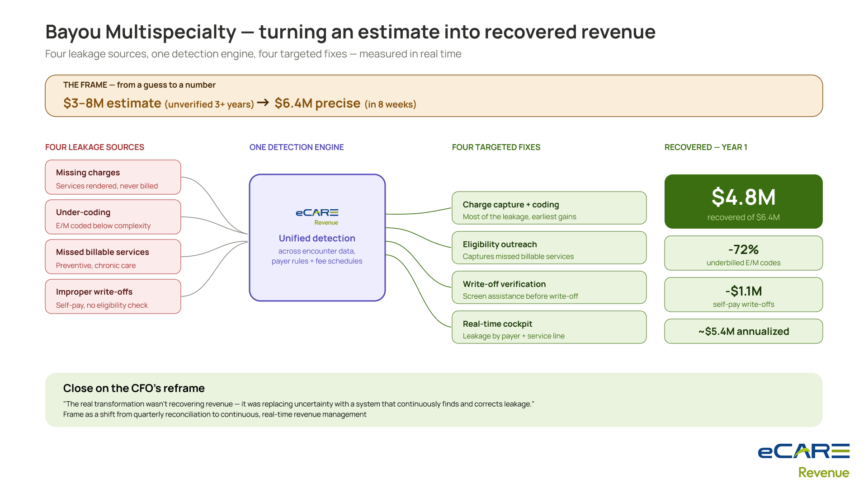Image resolution: width=868 pixels, height=488 pixels.
Task: Select 'Screen assistance before write-off' text
Action: 520,296
